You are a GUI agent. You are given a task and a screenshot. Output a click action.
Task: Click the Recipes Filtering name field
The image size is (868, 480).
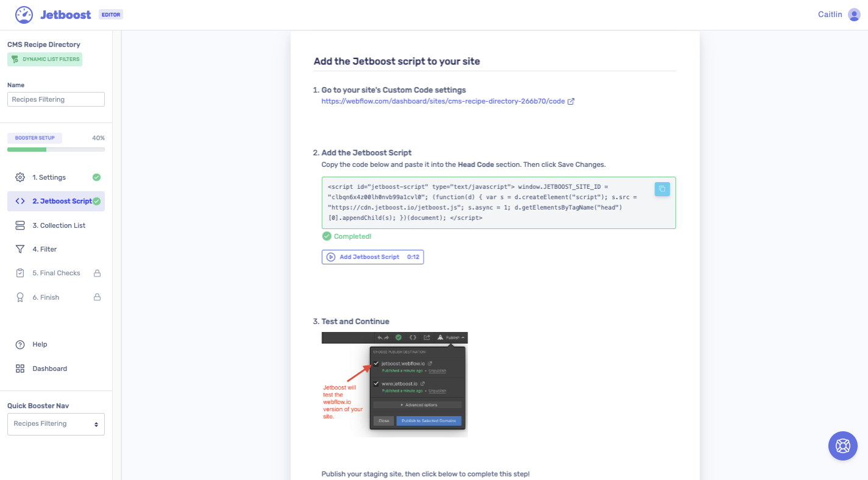tap(55, 99)
